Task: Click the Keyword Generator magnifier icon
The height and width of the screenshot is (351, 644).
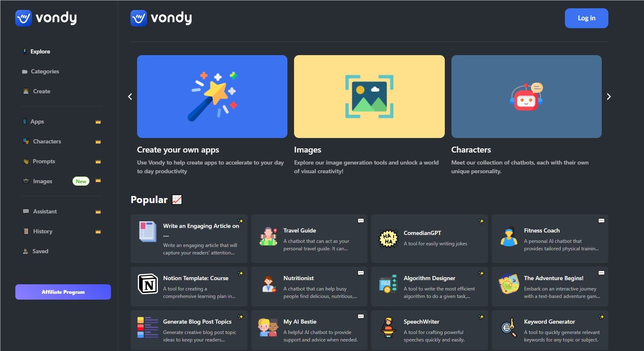Action: click(509, 328)
